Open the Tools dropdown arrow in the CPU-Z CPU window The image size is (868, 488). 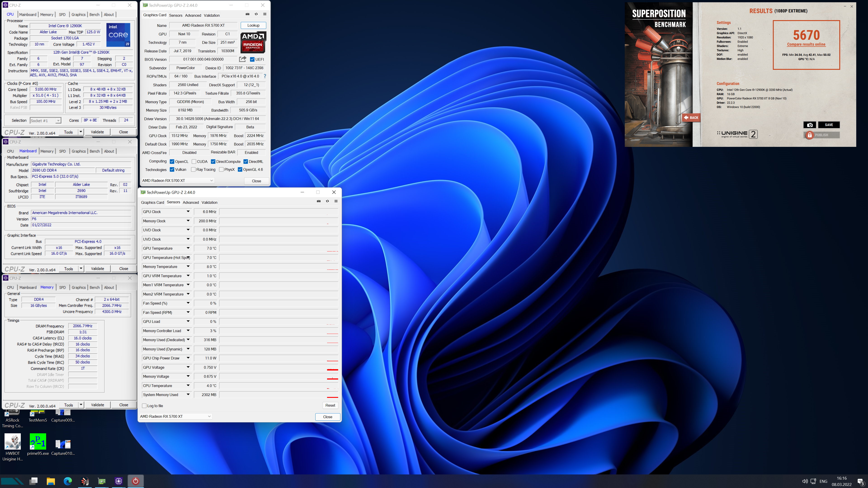pos(81,132)
